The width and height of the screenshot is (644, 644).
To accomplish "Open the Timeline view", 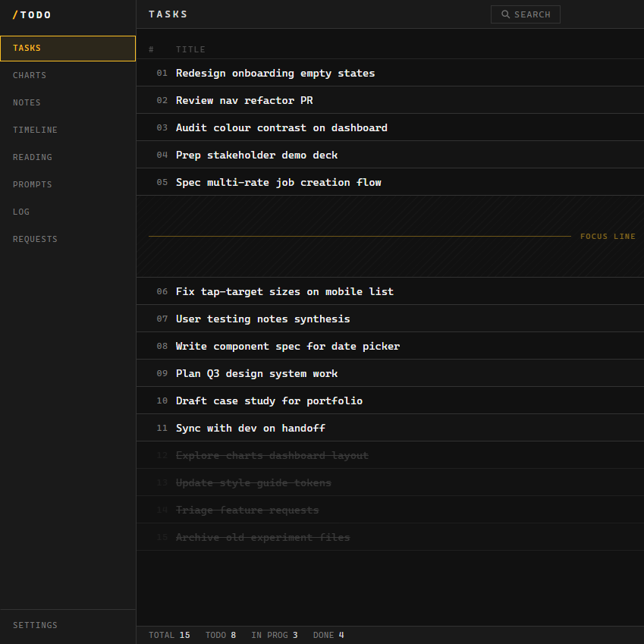I will pyautogui.click(x=68, y=130).
